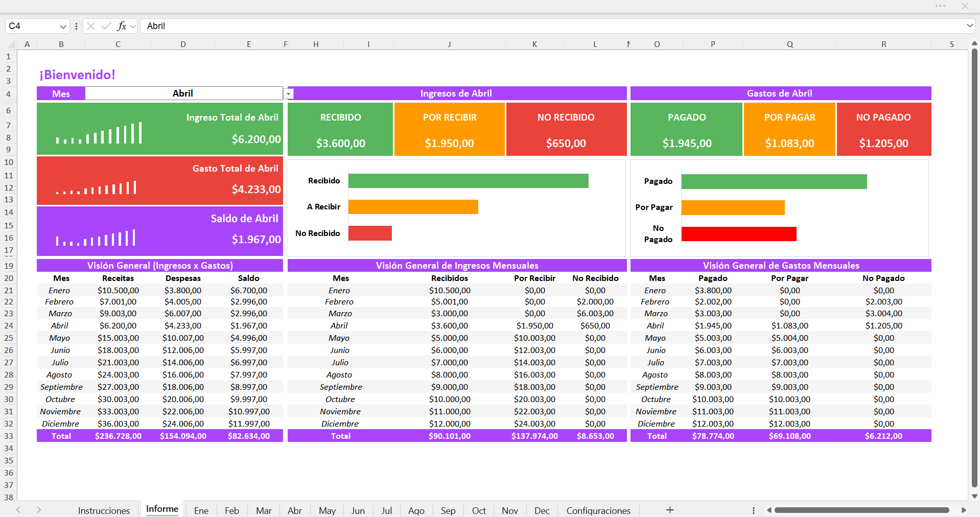Switch to the Instrucciones sheet tab
980x517 pixels.
tap(104, 510)
